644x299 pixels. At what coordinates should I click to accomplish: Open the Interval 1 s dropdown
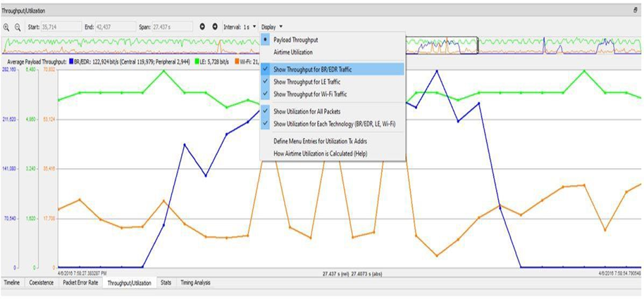coord(240,27)
